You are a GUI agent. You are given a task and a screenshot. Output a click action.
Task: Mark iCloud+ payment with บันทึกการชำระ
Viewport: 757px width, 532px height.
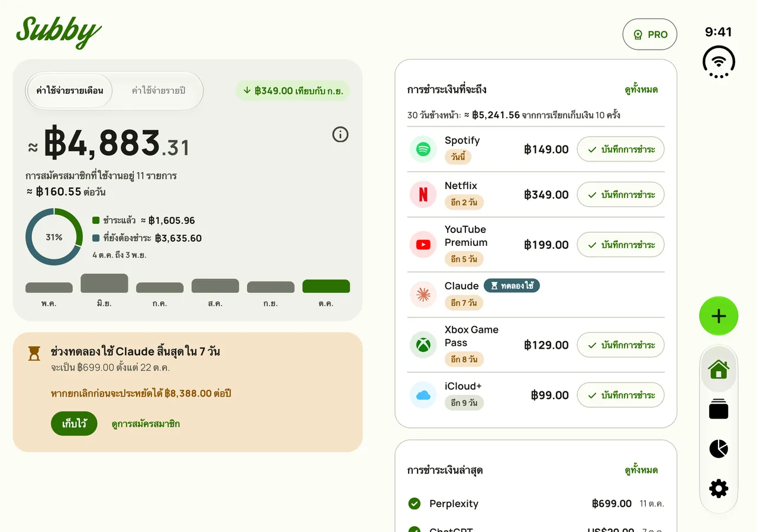(620, 395)
